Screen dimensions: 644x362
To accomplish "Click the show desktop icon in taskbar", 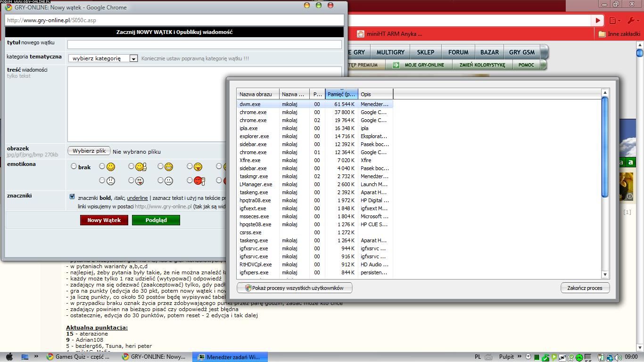I will click(25, 357).
